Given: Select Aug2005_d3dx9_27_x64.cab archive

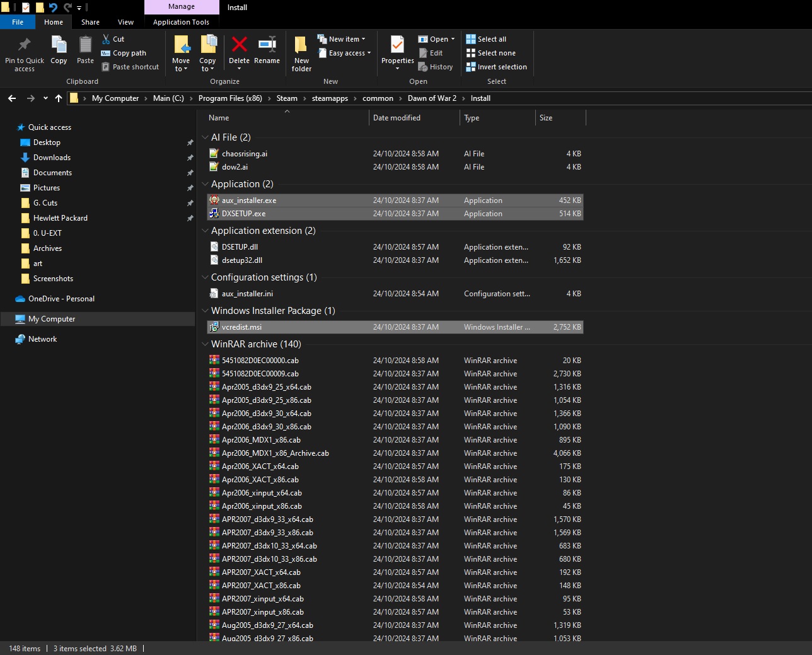Looking at the screenshot, I should (395, 625).
